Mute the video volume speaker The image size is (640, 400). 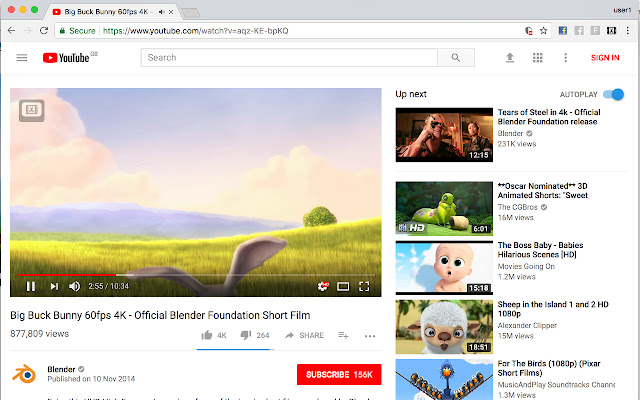[x=74, y=287]
